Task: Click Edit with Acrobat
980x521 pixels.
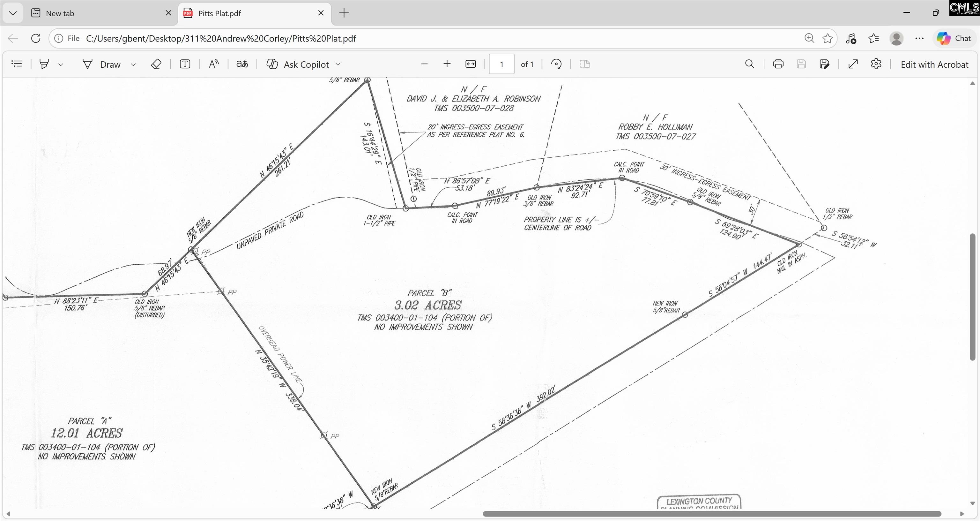Action: pos(934,64)
